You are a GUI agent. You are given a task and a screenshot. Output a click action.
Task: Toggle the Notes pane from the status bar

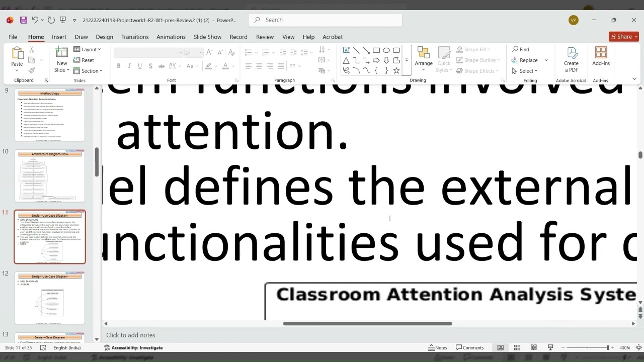[437, 347]
